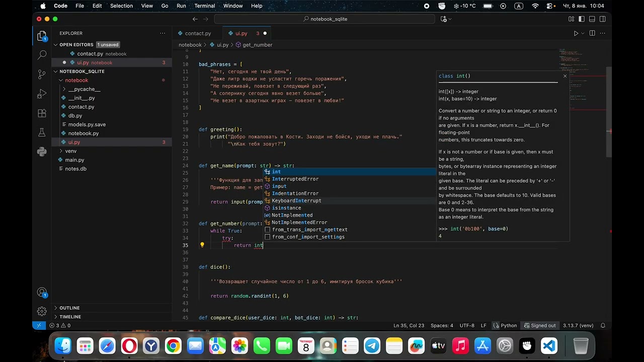Screen dimensions: 644x362
Task: Go back with the navigation arrow
Action: pos(195,19)
